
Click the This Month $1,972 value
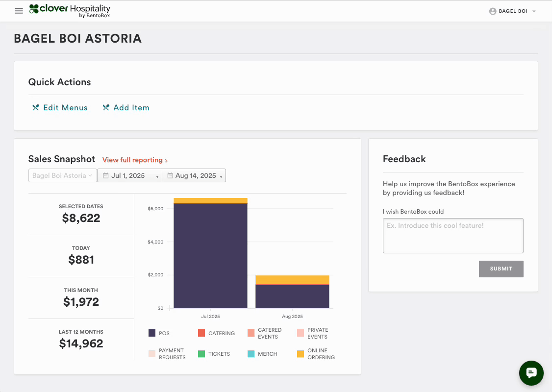pos(81,301)
